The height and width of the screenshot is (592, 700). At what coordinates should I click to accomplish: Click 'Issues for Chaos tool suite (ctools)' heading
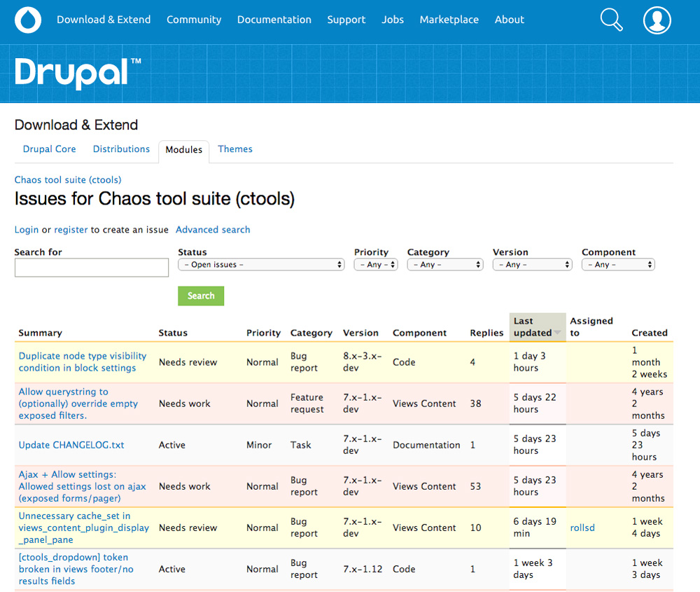155,199
